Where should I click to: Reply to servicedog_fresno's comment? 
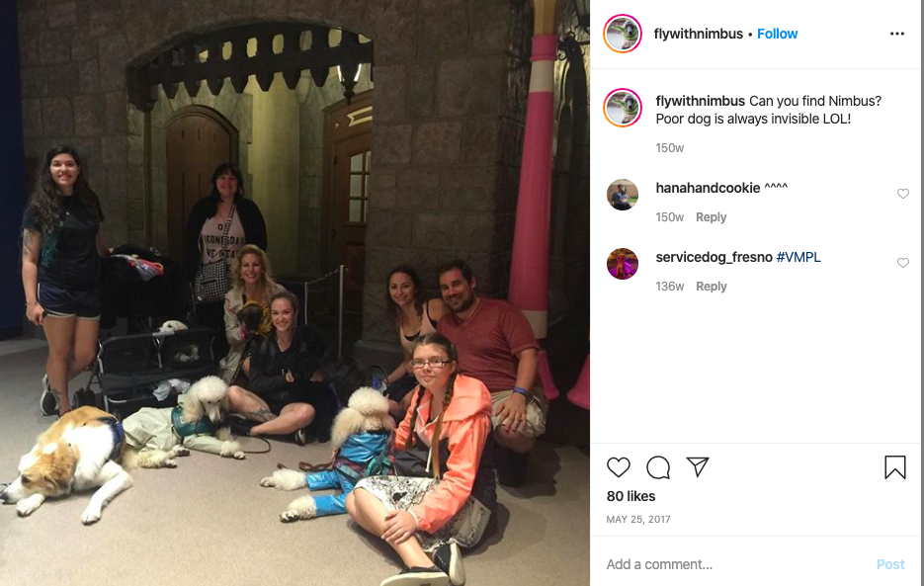[711, 286]
